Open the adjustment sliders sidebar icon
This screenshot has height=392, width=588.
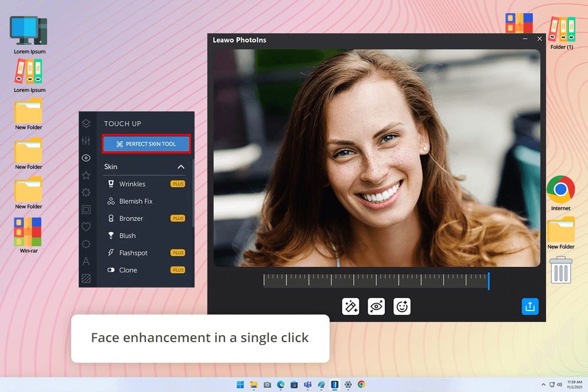click(x=86, y=141)
